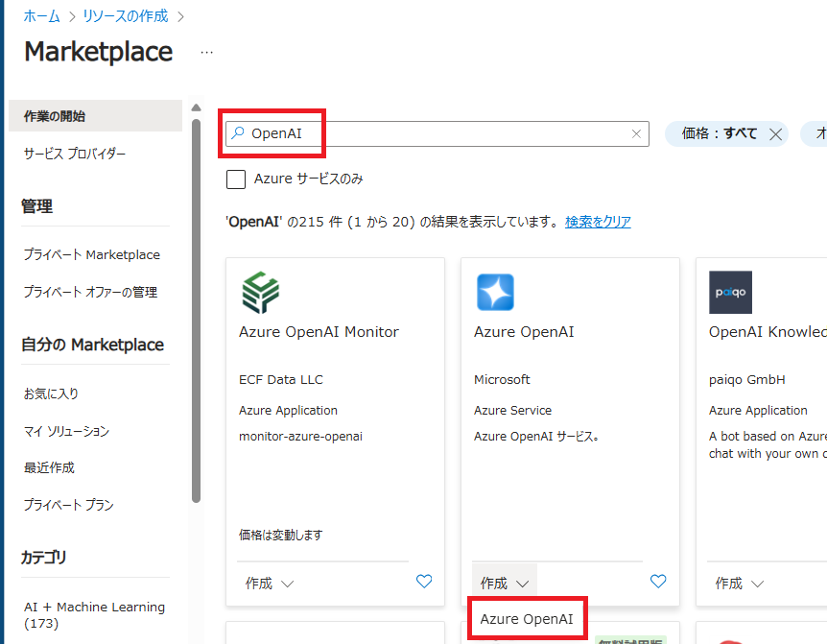Click the paiqo logo thumbnail
This screenshot has width=827, height=644.
click(730, 292)
